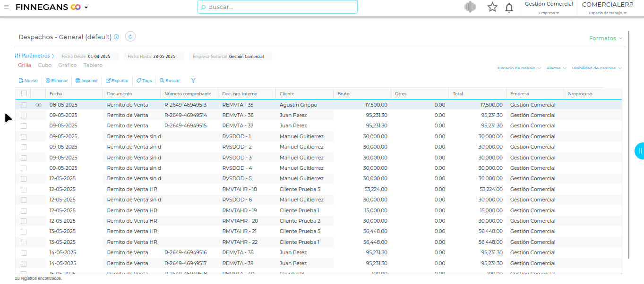The width and height of the screenshot is (644, 284).
Task: Click the Nuevo toolbar button
Action: pos(28,81)
